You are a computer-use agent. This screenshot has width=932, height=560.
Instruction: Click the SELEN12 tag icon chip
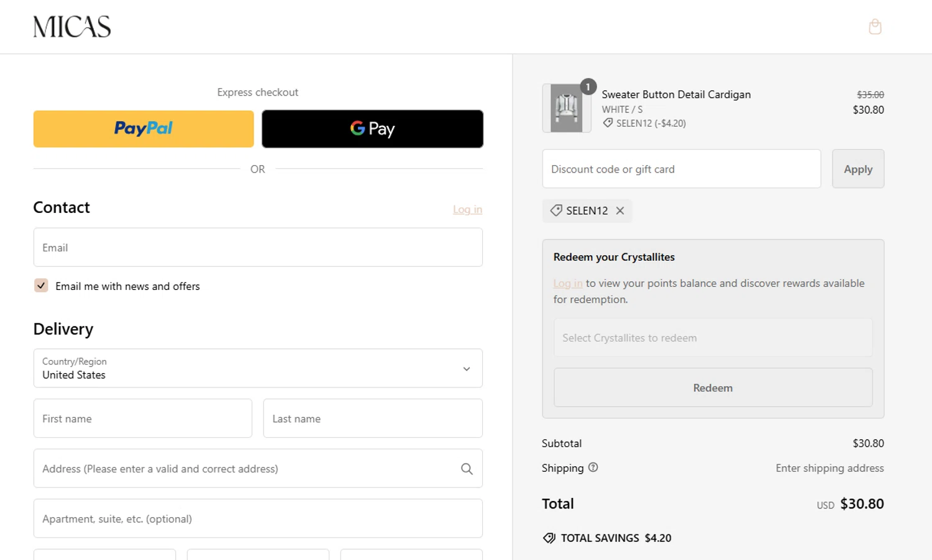coord(556,211)
